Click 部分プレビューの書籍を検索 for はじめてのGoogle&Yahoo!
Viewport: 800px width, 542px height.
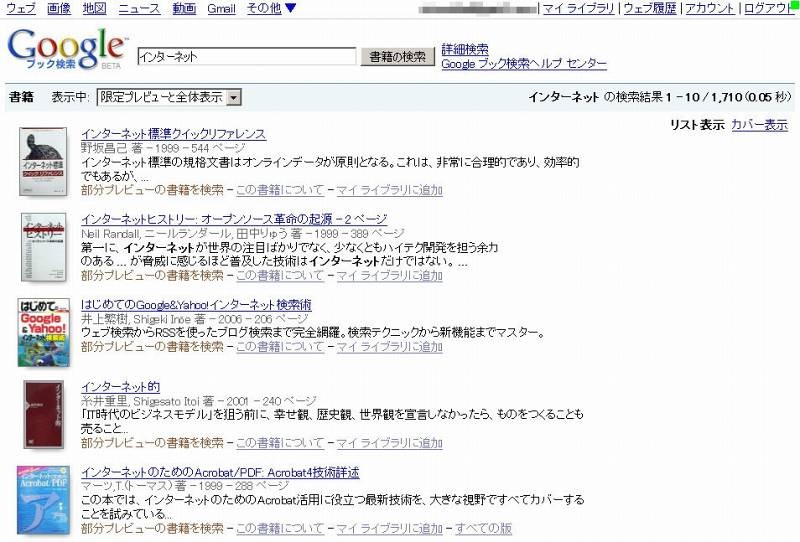(x=152, y=347)
